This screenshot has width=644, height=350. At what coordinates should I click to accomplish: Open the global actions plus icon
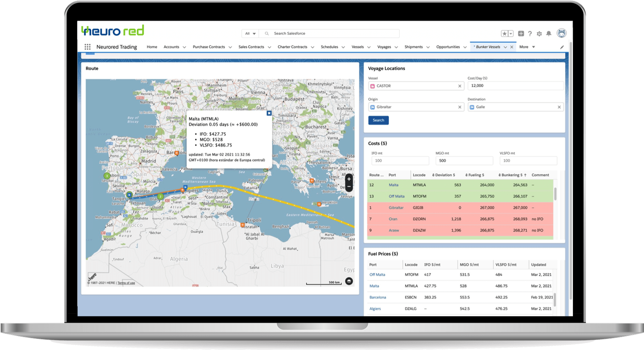(521, 34)
